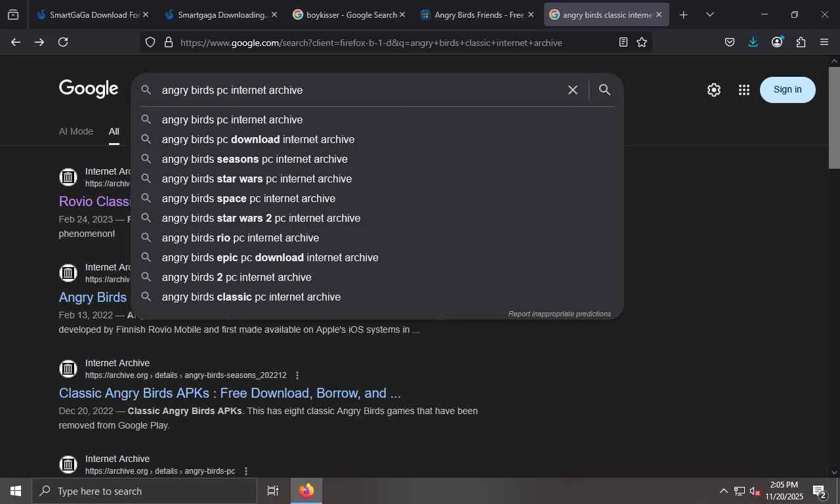Open the Windows notification center

819,491
